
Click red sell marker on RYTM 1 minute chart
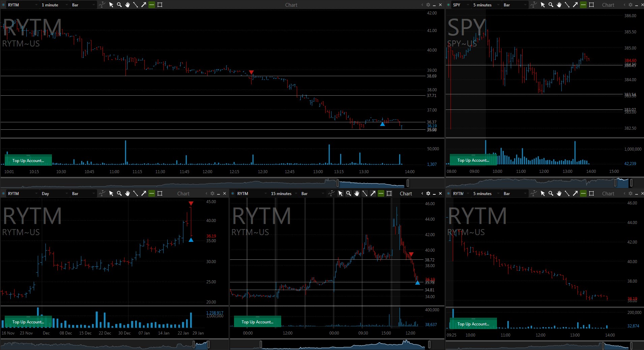click(x=251, y=72)
